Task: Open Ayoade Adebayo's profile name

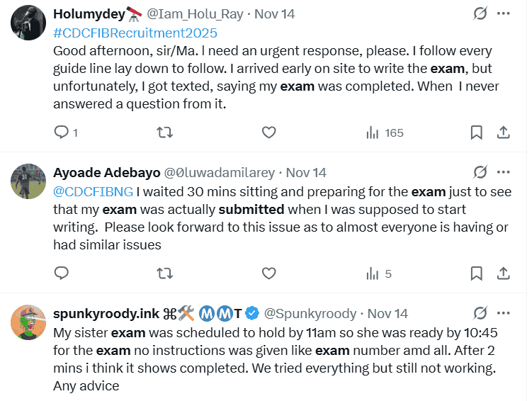Action: point(106,172)
